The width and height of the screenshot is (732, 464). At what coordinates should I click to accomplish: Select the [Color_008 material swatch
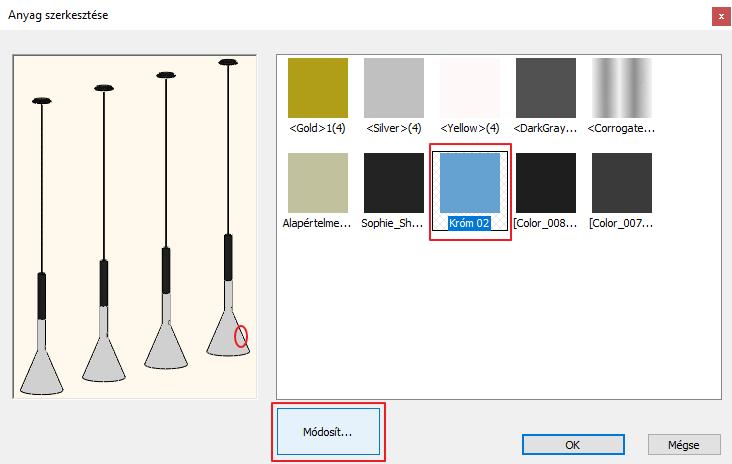tap(546, 183)
